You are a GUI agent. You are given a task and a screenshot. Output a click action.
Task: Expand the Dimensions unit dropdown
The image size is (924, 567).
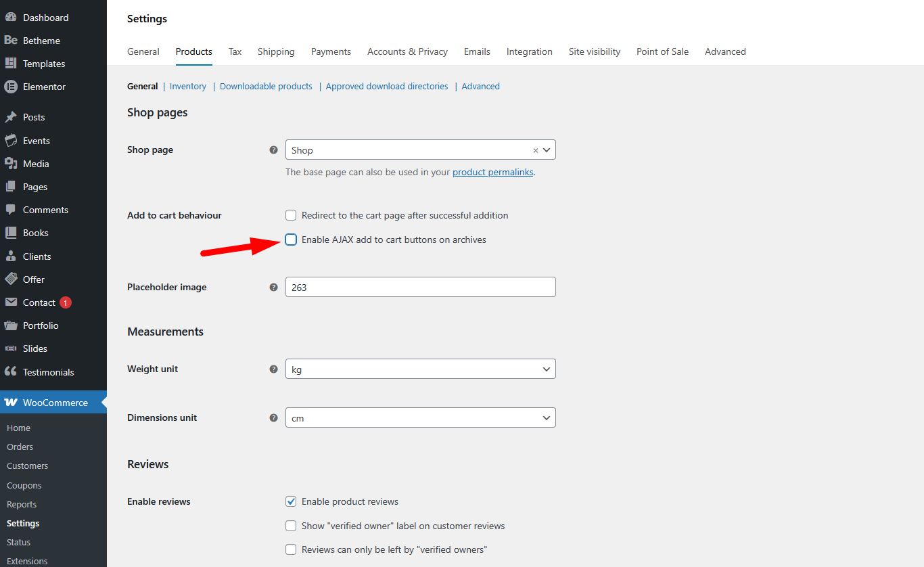(420, 418)
